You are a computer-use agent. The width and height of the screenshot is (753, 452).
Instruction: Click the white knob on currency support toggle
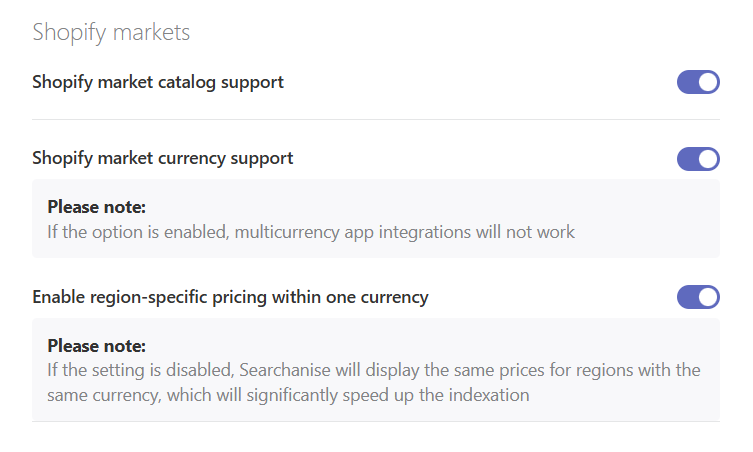click(708, 158)
